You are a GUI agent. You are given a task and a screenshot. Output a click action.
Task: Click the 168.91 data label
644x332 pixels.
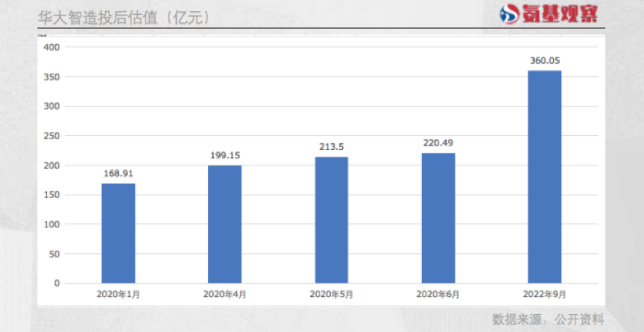[x=118, y=173]
